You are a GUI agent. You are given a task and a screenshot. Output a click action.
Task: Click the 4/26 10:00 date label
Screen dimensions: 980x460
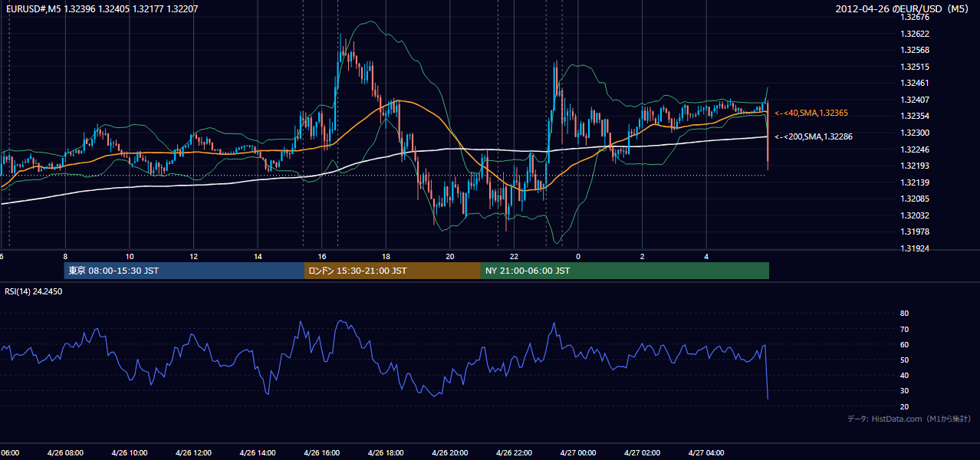[129, 452]
